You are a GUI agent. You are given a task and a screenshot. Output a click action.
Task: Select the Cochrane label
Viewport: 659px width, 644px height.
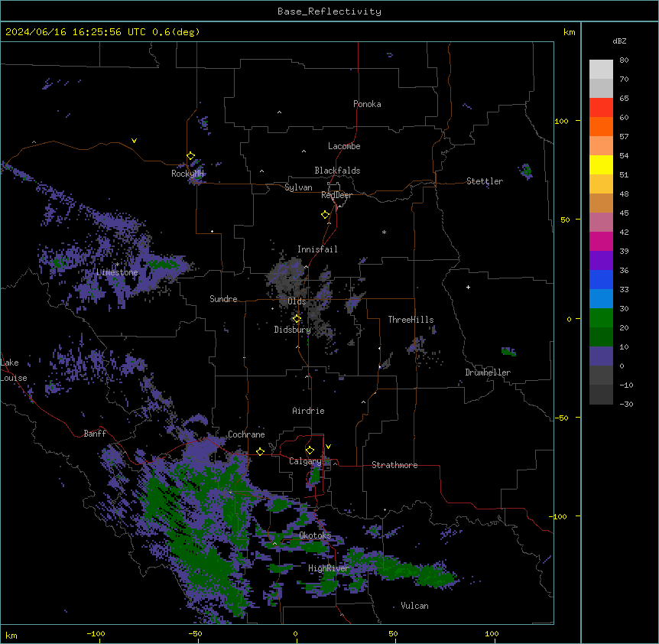click(x=246, y=434)
